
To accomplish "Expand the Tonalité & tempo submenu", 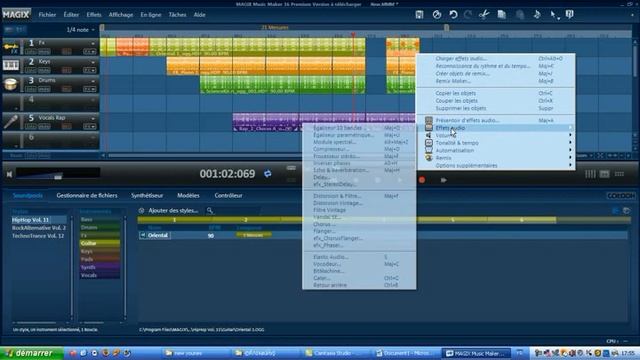I will tap(496, 143).
